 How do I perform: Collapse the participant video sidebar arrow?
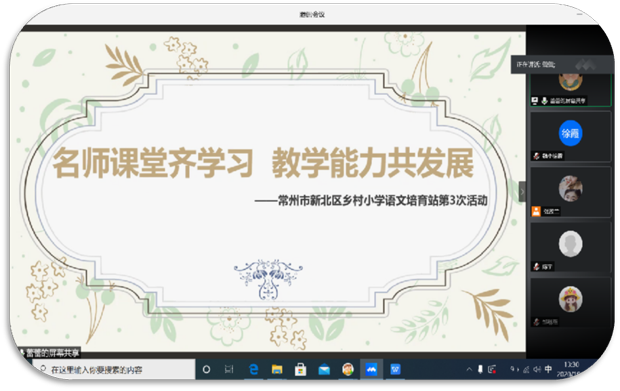(522, 192)
